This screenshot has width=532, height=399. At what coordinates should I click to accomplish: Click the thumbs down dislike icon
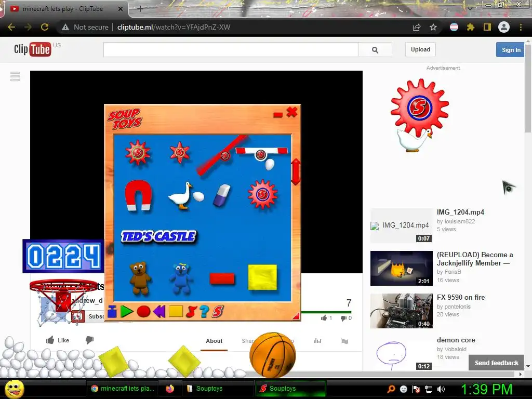coord(89,340)
